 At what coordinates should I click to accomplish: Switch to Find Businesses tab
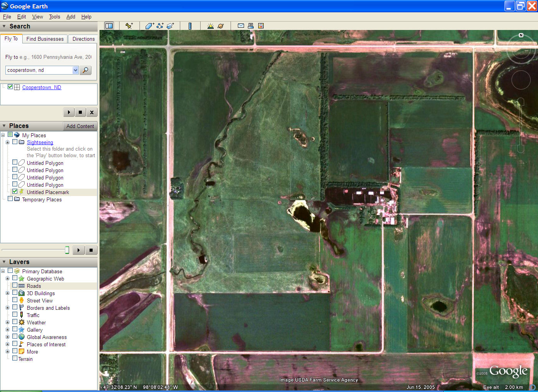[45, 39]
